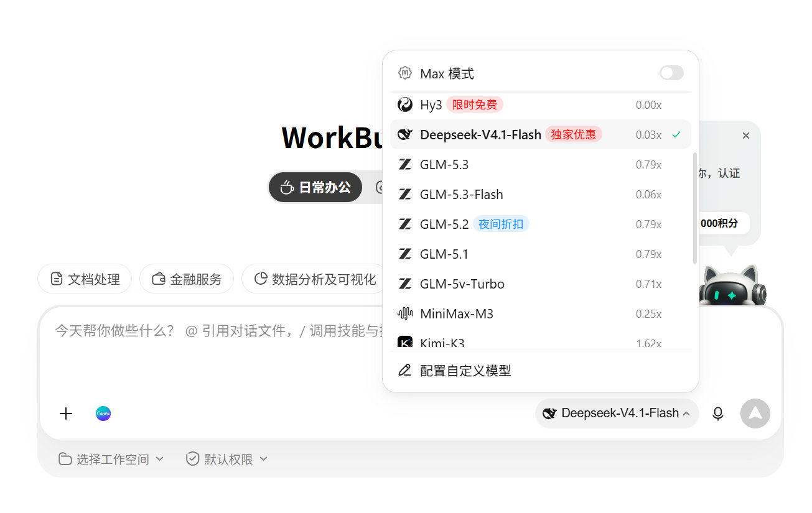
Task: Open 配置自定义模型 option
Action: tap(540, 371)
